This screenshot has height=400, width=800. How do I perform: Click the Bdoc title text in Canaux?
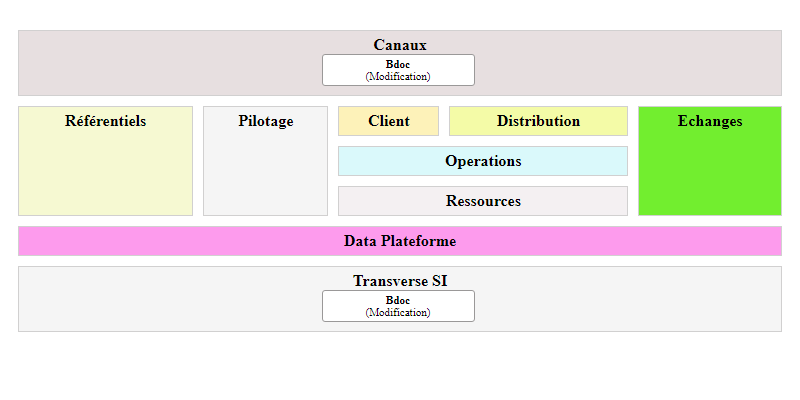pos(398,65)
